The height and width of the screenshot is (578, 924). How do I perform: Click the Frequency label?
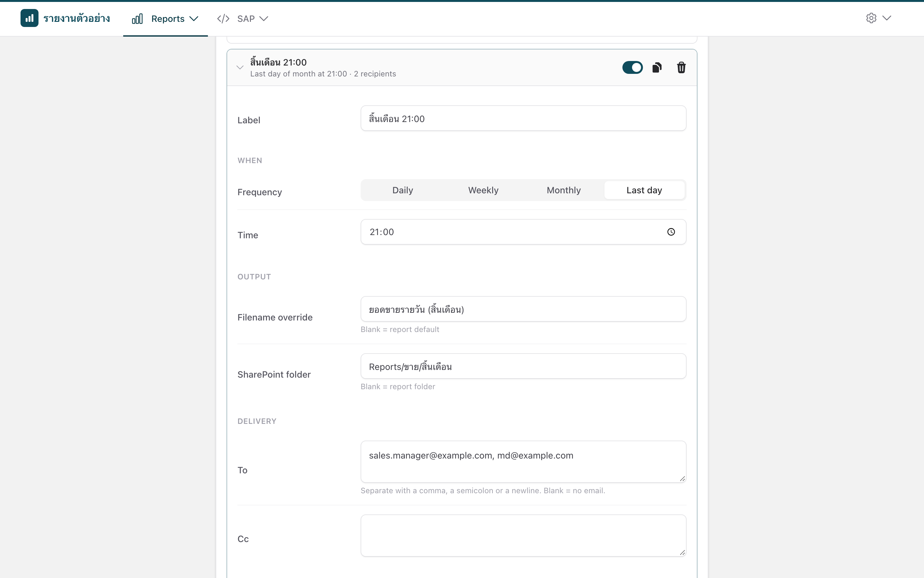pos(260,192)
